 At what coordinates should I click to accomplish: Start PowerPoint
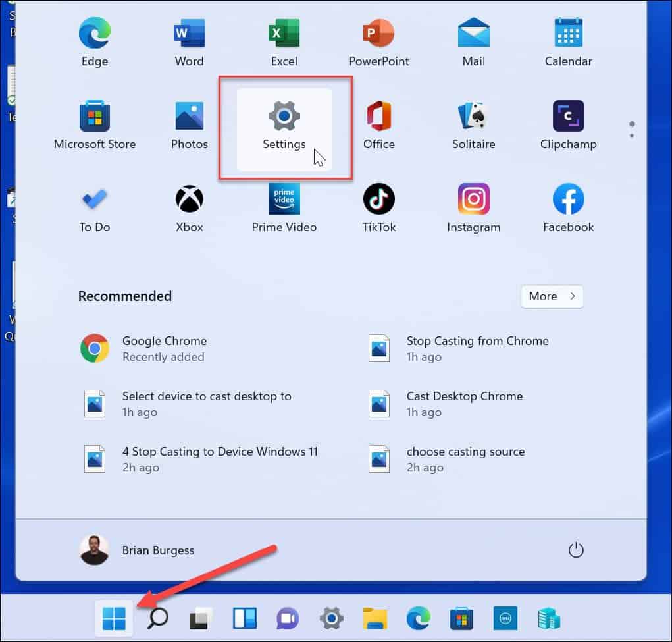(378, 41)
